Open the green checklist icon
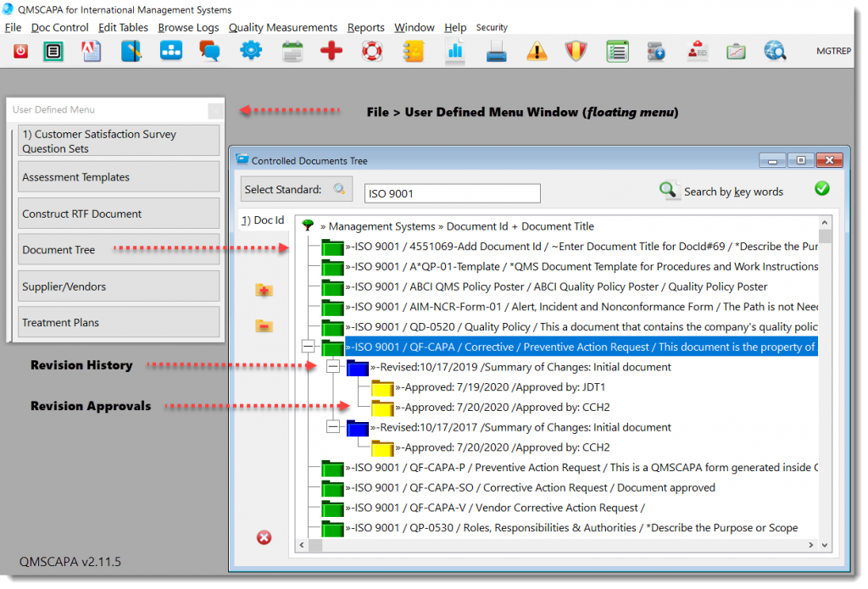Screen dimensions: 868x589 [x=617, y=52]
